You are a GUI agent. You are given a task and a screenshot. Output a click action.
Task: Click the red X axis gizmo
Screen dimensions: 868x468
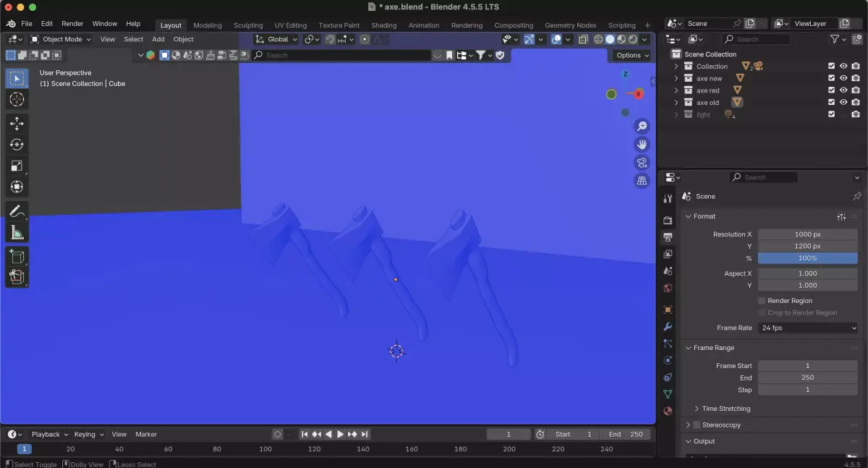point(639,94)
